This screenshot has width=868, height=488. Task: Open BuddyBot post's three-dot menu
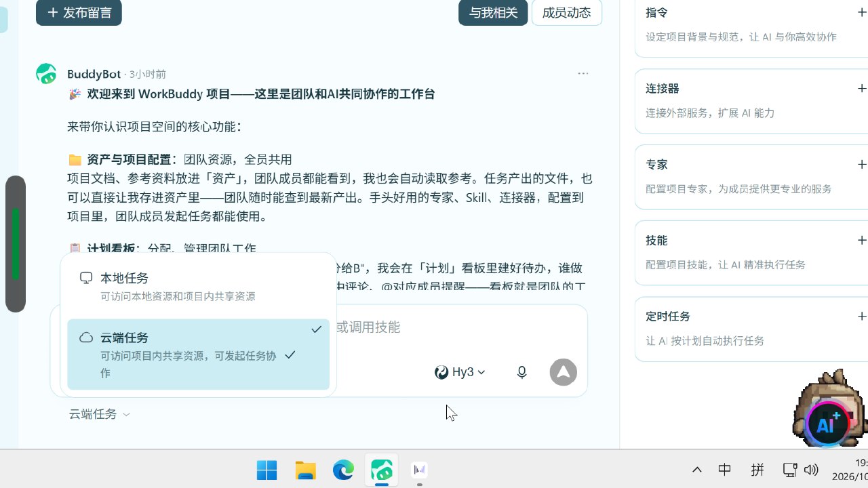(x=583, y=73)
